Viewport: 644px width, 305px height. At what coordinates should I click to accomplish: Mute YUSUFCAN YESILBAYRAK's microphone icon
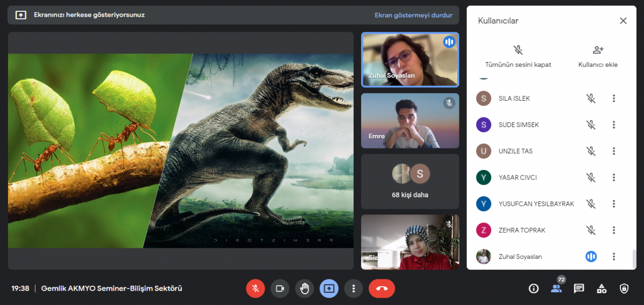[x=591, y=204]
